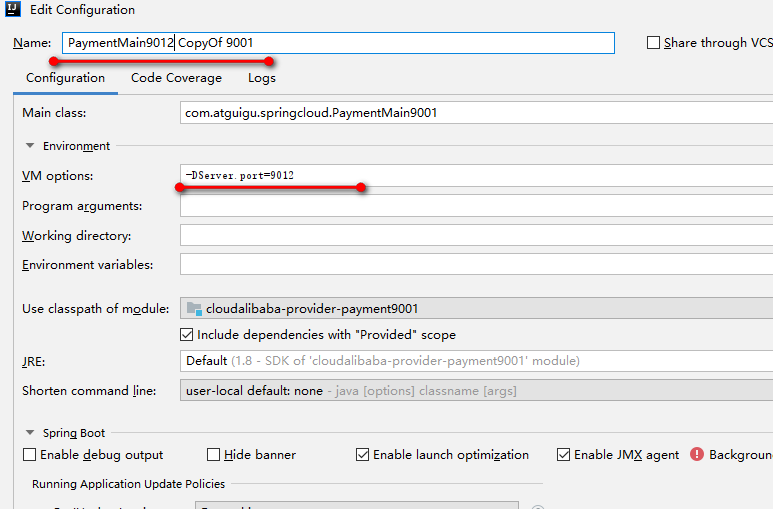Viewport: 773px width, 509px height.
Task: Click the Name label
Action: pos(32,43)
